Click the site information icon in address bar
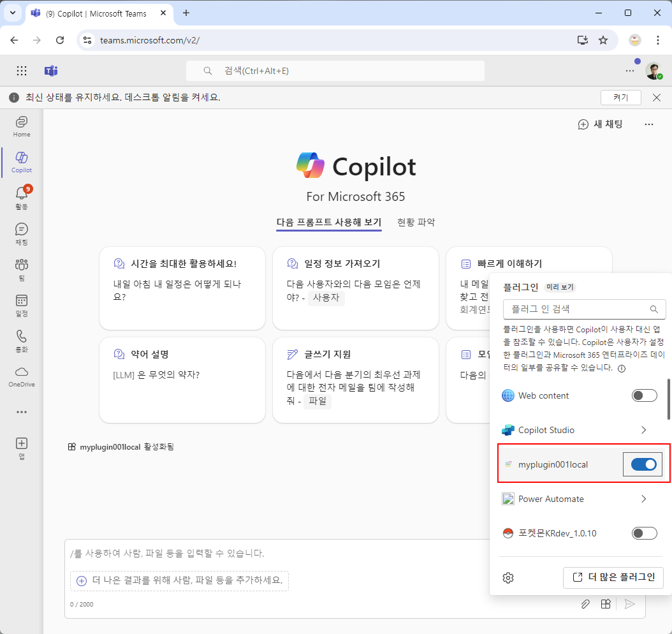The image size is (672, 634). [x=87, y=40]
